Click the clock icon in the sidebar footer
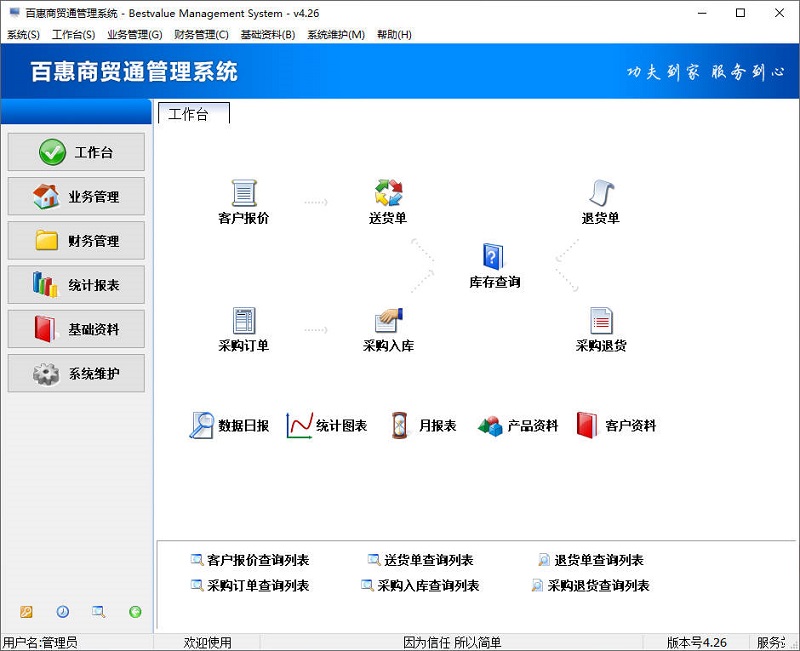800x651 pixels. pos(62,612)
